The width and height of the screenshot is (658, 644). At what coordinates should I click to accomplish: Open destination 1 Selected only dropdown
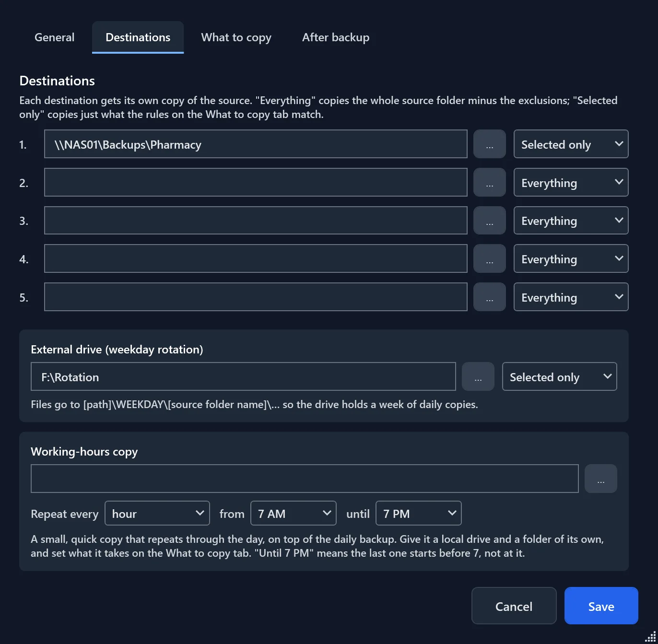[571, 144]
